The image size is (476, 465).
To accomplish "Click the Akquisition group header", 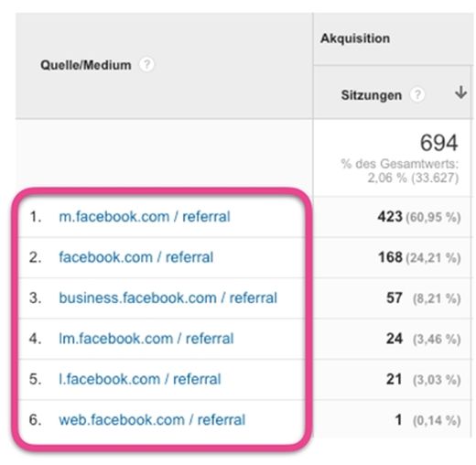I will click(x=355, y=38).
